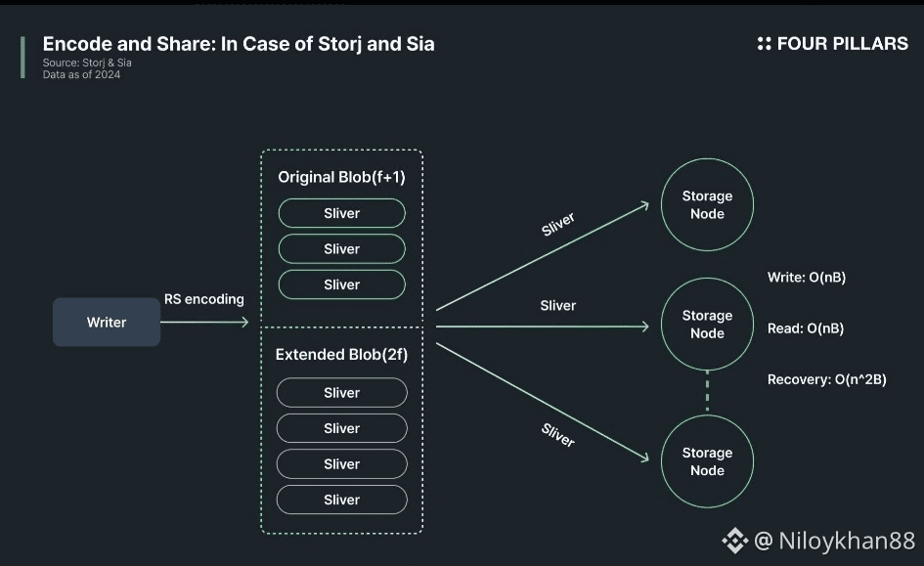Select the title 'Encode and Share: In Case of Storj and Sia'
The width and height of the screenshot is (924, 566).
point(239,44)
